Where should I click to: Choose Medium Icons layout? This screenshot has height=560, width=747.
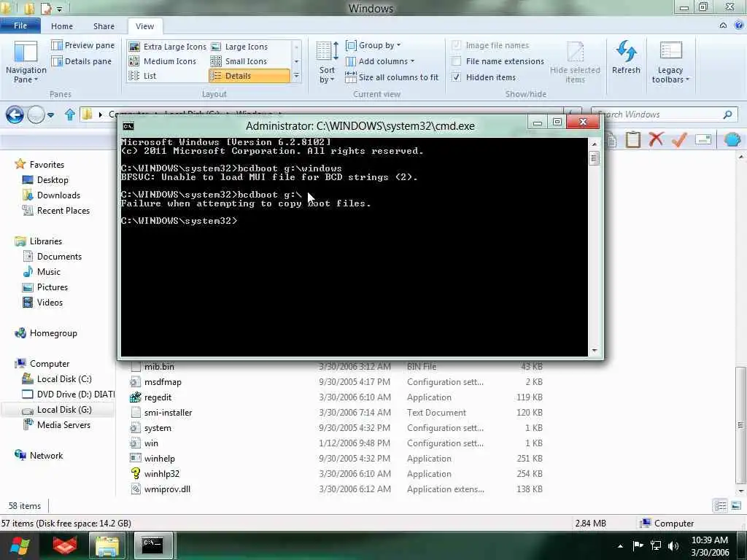(x=163, y=61)
